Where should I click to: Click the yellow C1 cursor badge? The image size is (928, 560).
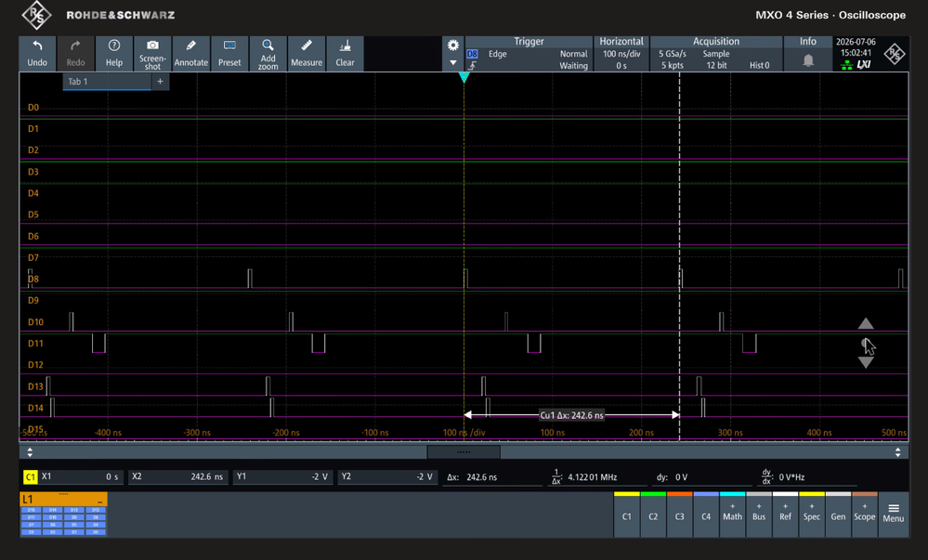(30, 477)
